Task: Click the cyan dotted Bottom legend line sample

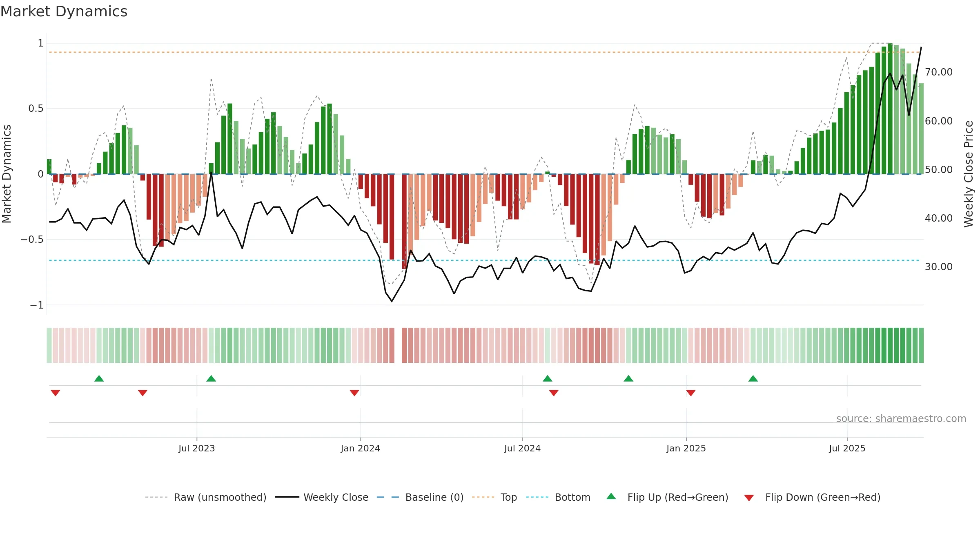Action: [x=537, y=497]
